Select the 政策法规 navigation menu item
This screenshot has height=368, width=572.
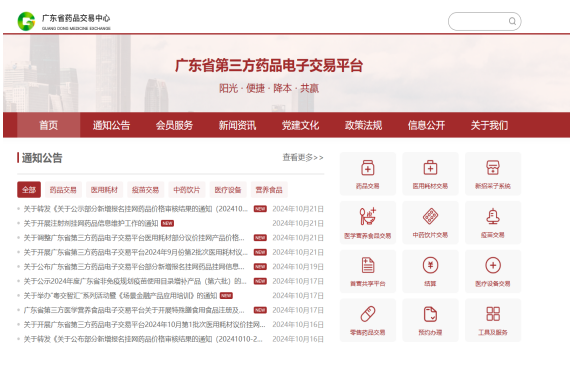coord(363,125)
